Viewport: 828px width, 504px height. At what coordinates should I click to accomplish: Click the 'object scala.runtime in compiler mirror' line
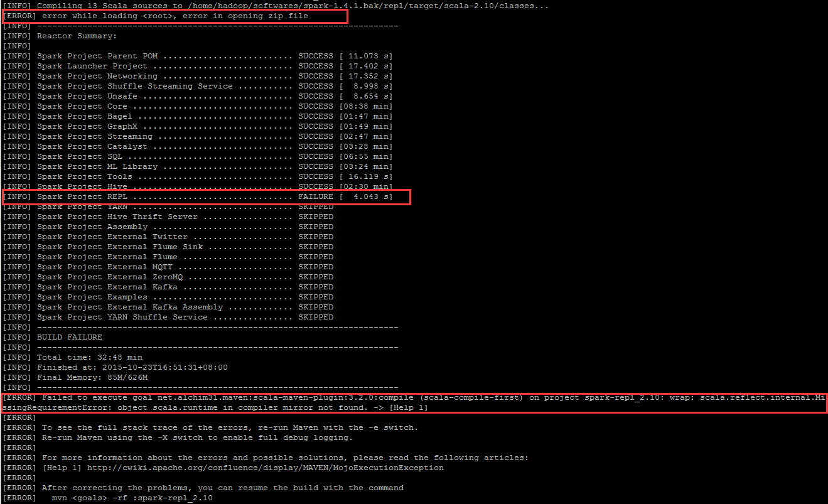pyautogui.click(x=215, y=407)
